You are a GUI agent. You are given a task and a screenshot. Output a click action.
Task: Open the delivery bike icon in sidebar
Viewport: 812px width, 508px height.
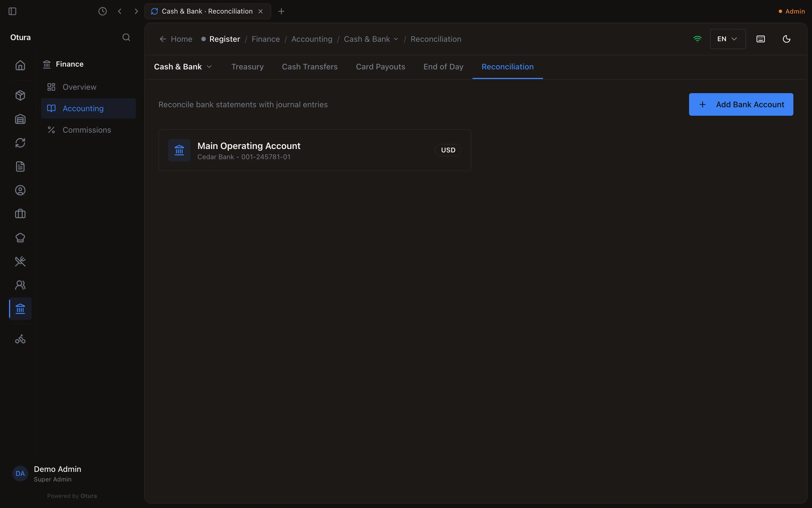(x=20, y=339)
